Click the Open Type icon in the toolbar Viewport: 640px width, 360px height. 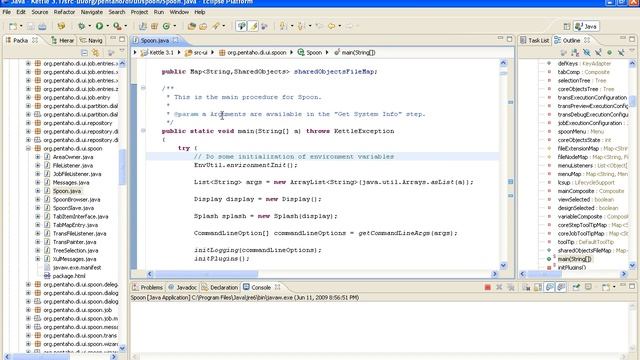tap(191, 27)
